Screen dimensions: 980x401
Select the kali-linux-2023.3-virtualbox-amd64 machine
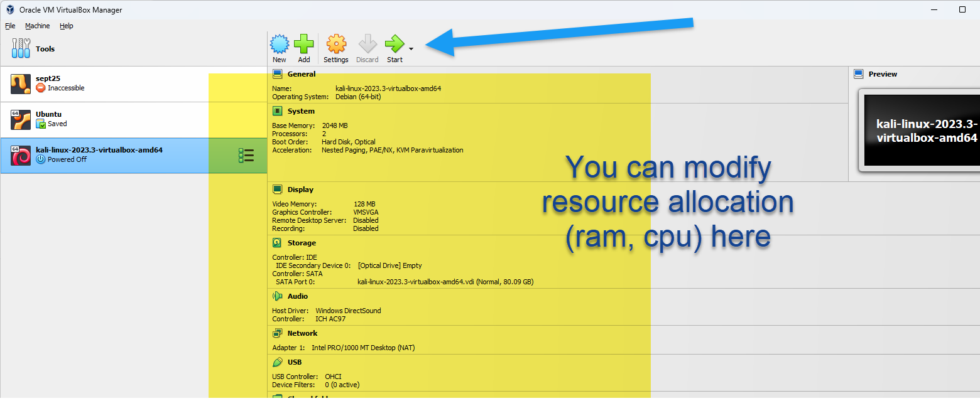pyautogui.click(x=133, y=155)
